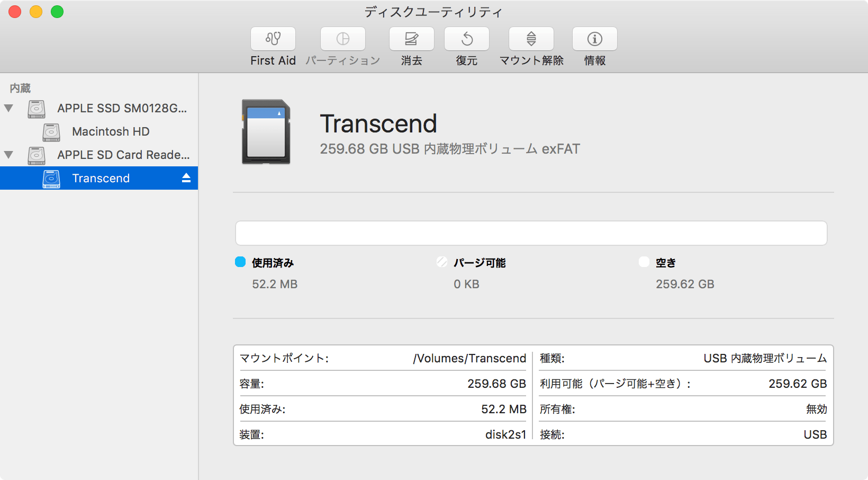The width and height of the screenshot is (868, 480).
Task: Open the 情報 (Info) toolbar icon
Action: click(x=595, y=39)
